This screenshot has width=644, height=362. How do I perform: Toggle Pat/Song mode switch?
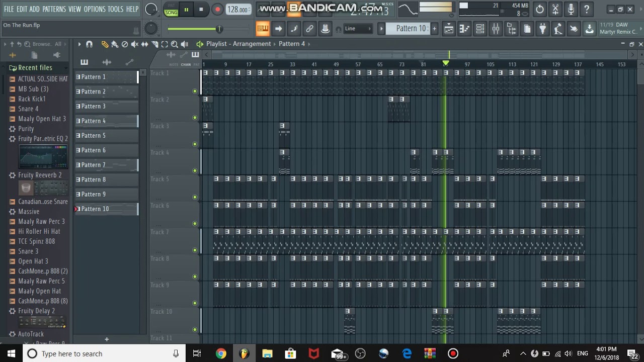click(171, 10)
